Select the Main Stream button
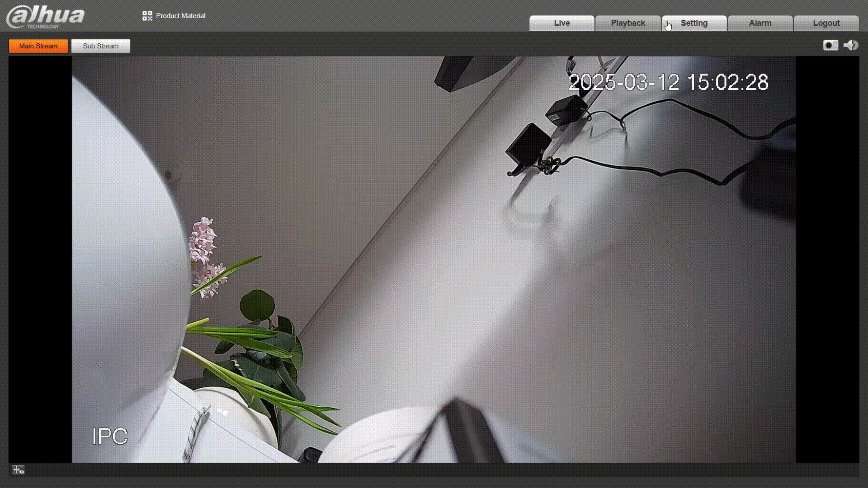The image size is (868, 488). click(38, 46)
